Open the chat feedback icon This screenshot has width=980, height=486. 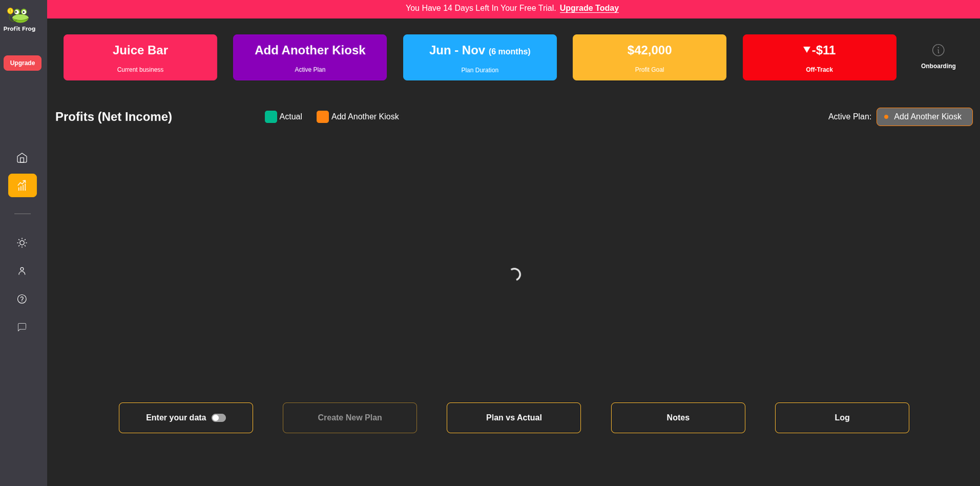tap(22, 327)
